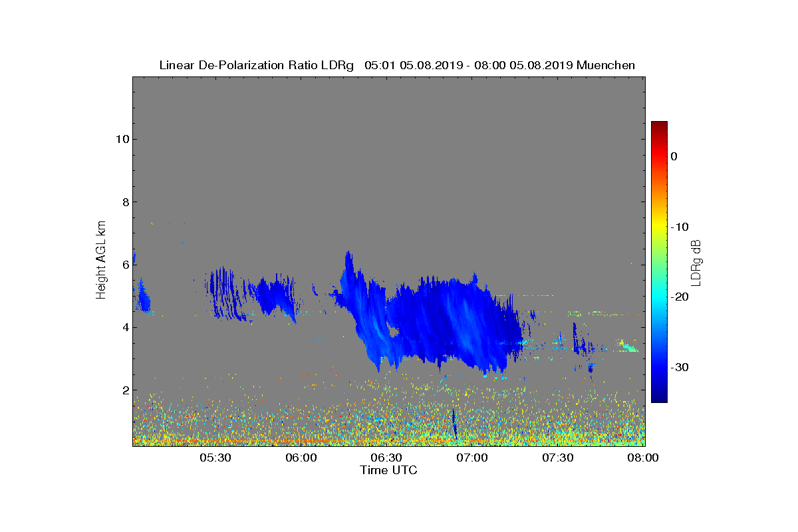The height and width of the screenshot is (532, 798).
Task: Click the height tick label 2
Action: 124,390
